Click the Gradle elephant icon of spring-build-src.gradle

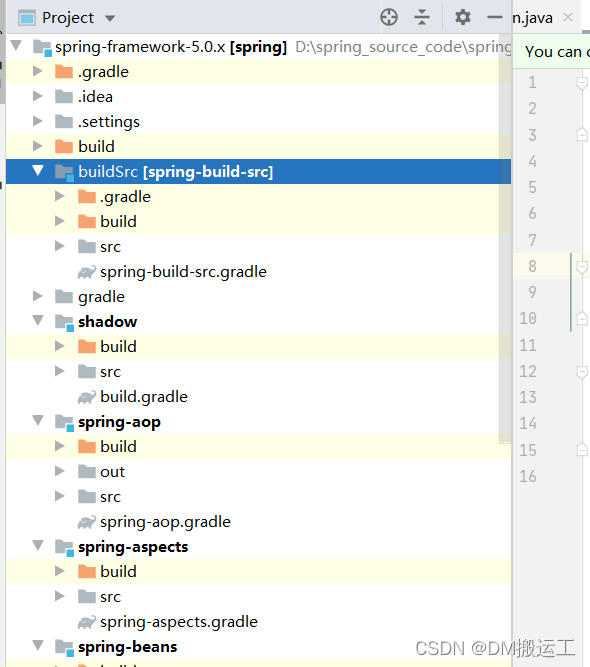pyautogui.click(x=87, y=272)
